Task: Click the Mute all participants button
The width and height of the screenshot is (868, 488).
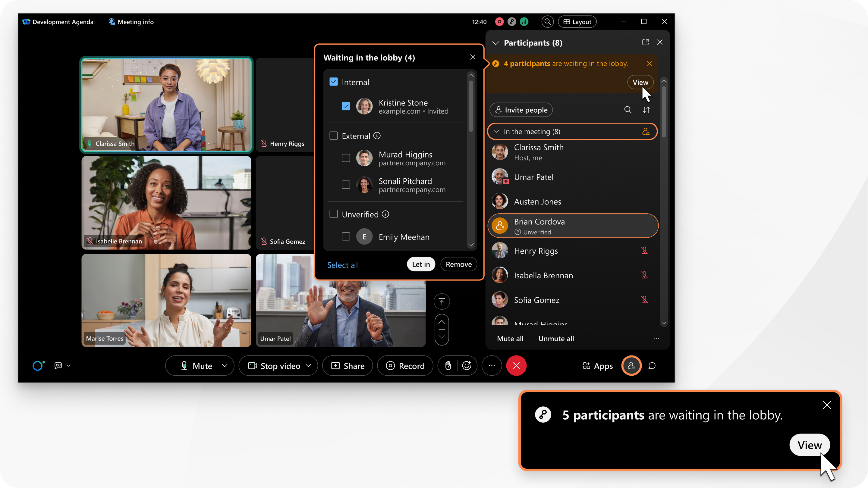Action: [x=510, y=339]
